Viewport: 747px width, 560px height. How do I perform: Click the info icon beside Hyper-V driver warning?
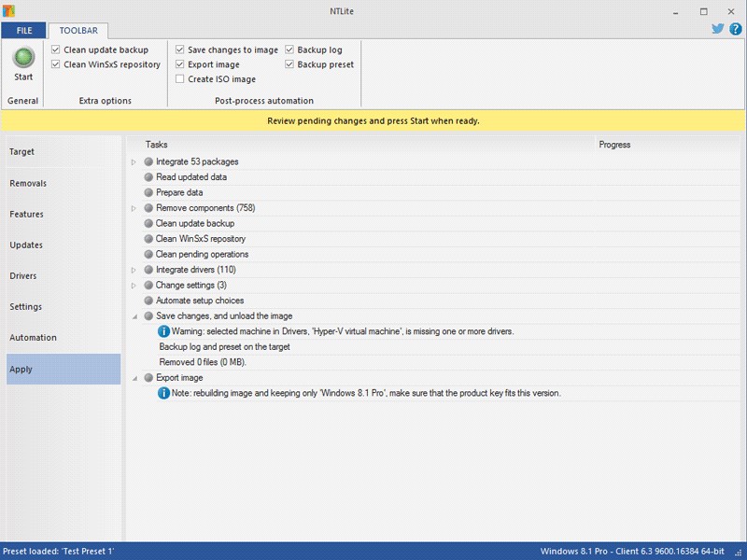tap(164, 331)
